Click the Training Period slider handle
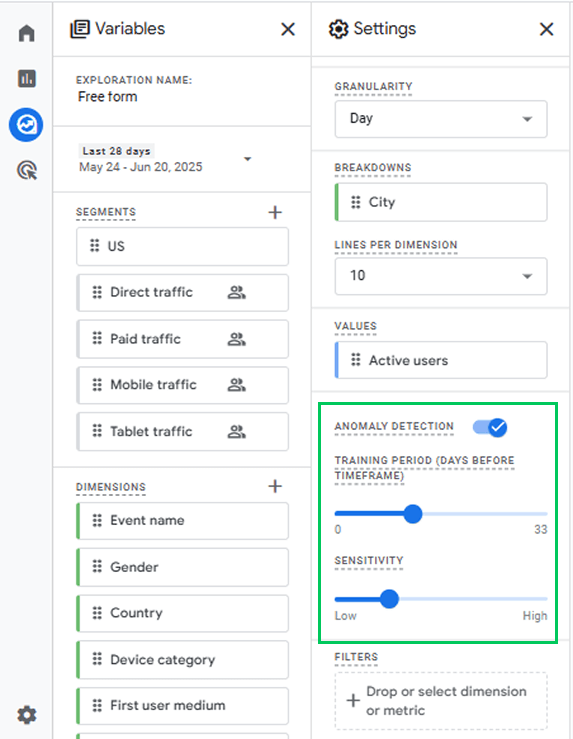 click(413, 514)
